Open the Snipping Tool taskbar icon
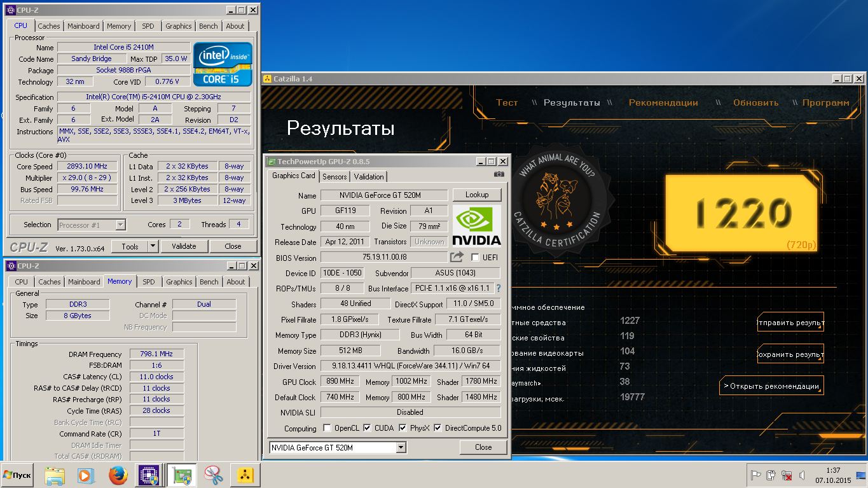 (213, 475)
